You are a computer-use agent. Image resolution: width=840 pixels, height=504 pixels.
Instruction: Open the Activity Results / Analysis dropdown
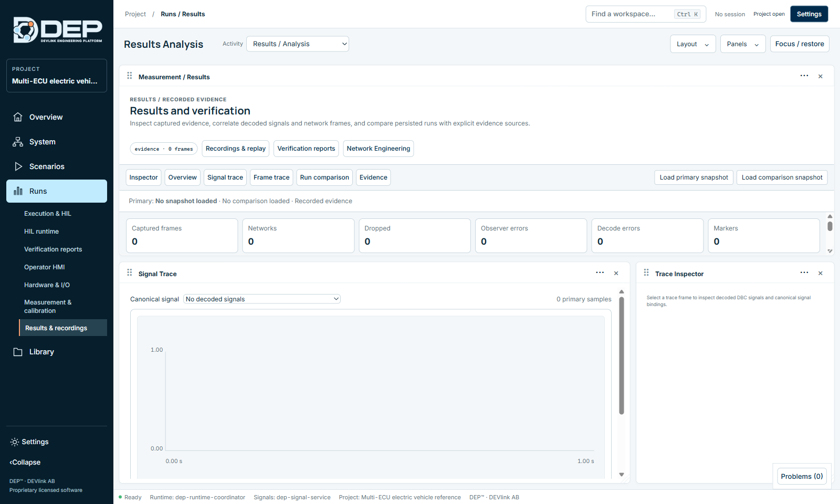click(298, 44)
